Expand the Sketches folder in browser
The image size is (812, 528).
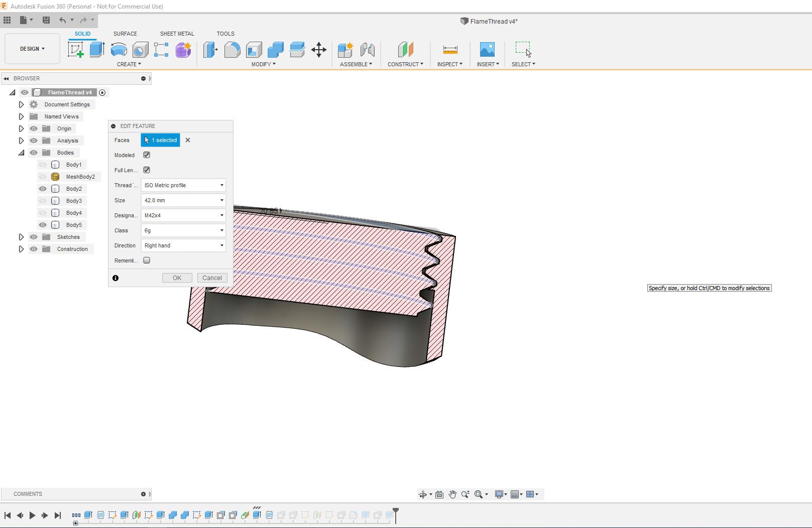[21, 237]
